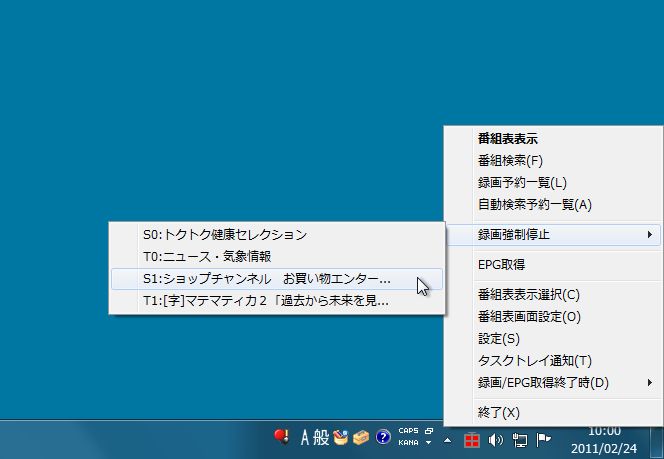Image resolution: width=664 pixels, height=459 pixels.
Task: Open 録画予約一覧(L) menu entry
Action: (554, 182)
